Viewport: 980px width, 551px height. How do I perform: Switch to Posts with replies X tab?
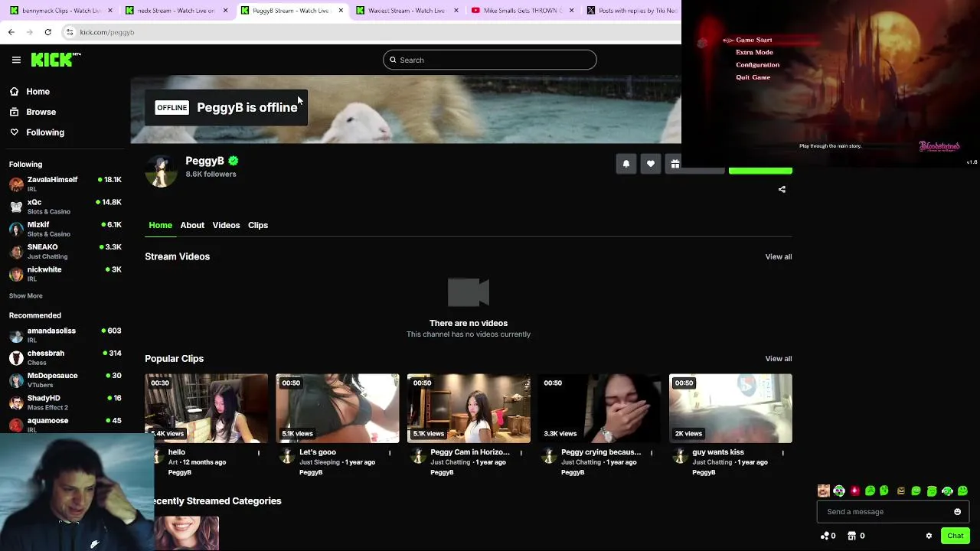[632, 11]
